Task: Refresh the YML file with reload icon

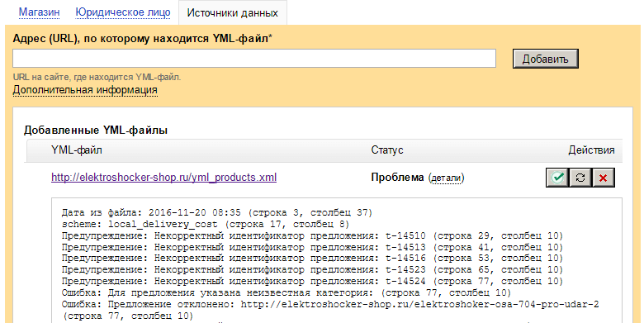Action: (580, 178)
